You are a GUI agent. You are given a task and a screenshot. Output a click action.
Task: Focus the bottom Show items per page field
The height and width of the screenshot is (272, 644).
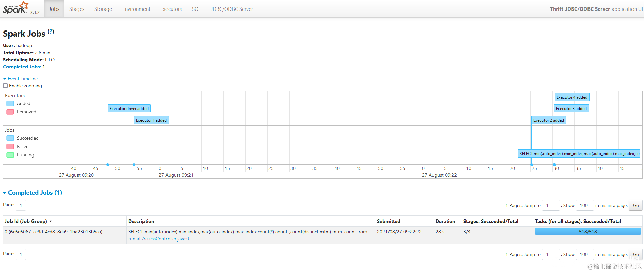[585, 254]
